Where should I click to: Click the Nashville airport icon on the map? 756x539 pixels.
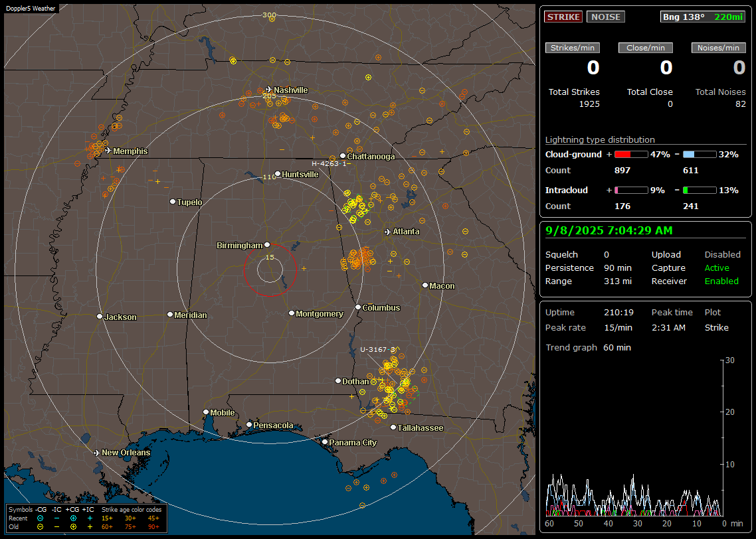(269, 90)
